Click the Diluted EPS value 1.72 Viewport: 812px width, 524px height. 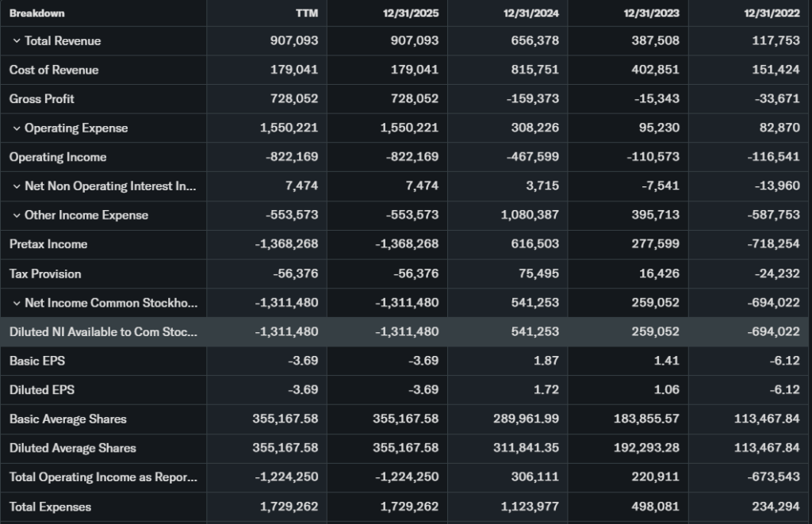pos(546,390)
